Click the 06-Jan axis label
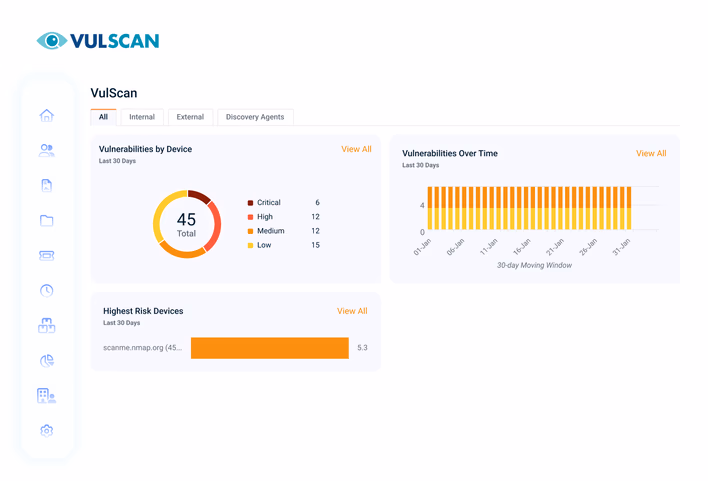 click(456, 247)
